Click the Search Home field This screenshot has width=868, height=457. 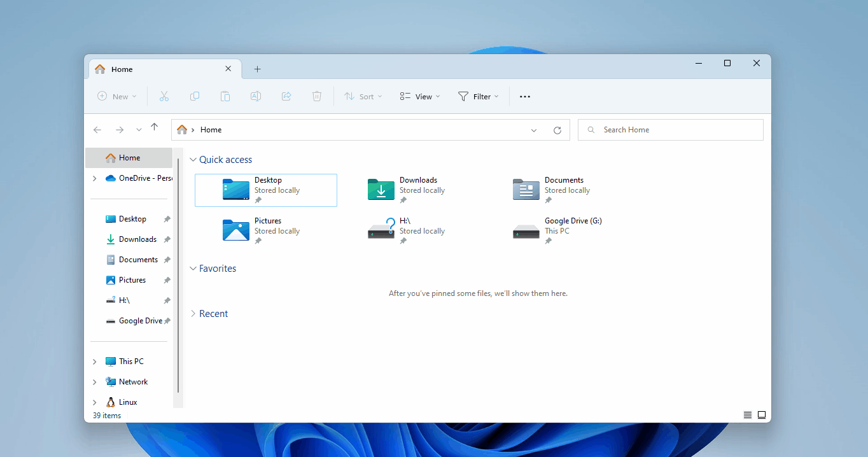point(671,130)
